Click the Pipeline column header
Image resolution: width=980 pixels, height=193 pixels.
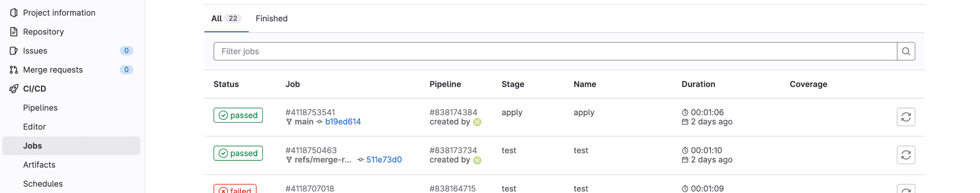pos(445,85)
